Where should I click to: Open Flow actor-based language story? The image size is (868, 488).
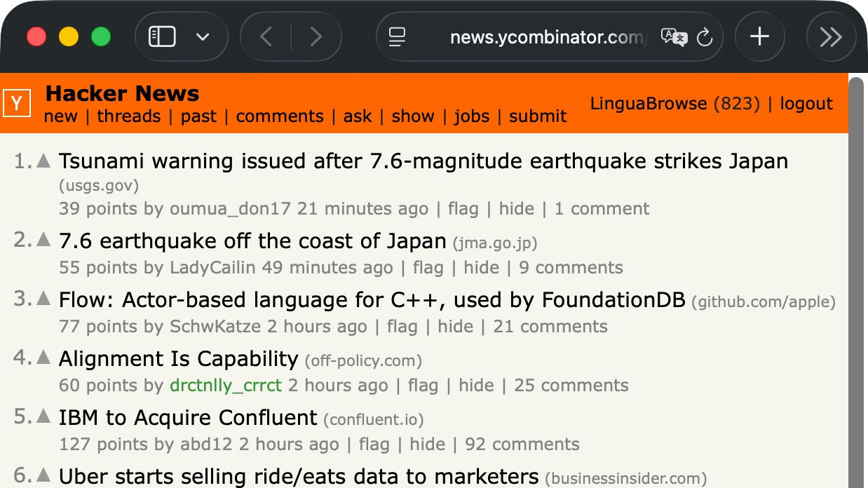point(372,300)
